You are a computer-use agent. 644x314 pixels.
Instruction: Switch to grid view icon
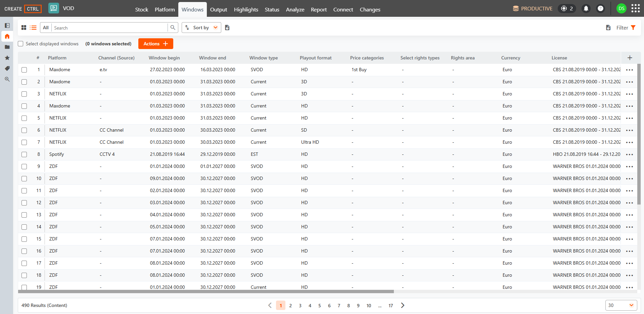tap(24, 28)
